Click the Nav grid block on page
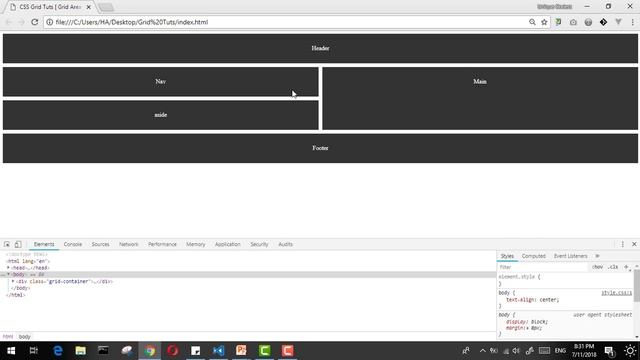Viewport: 640px width, 360px height. [x=160, y=82]
